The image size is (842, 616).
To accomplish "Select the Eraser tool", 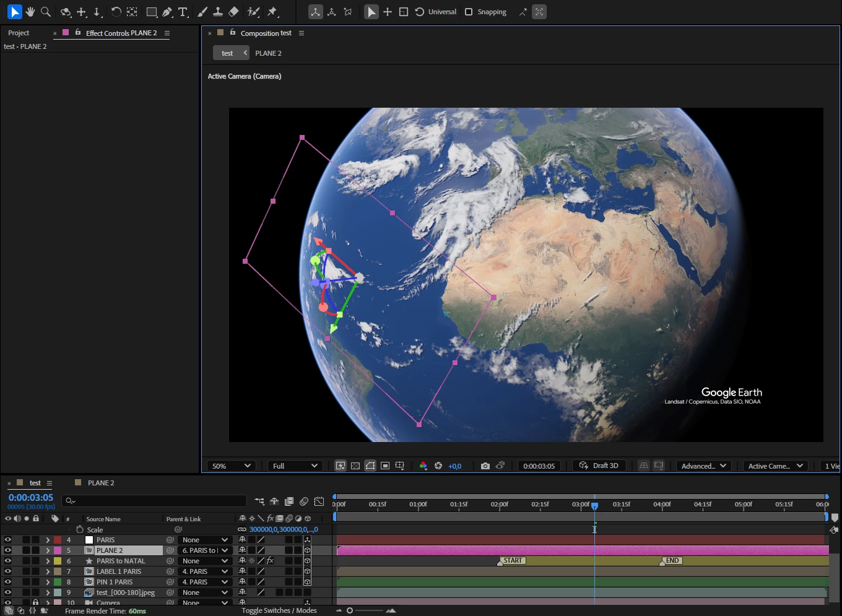I will click(x=233, y=12).
